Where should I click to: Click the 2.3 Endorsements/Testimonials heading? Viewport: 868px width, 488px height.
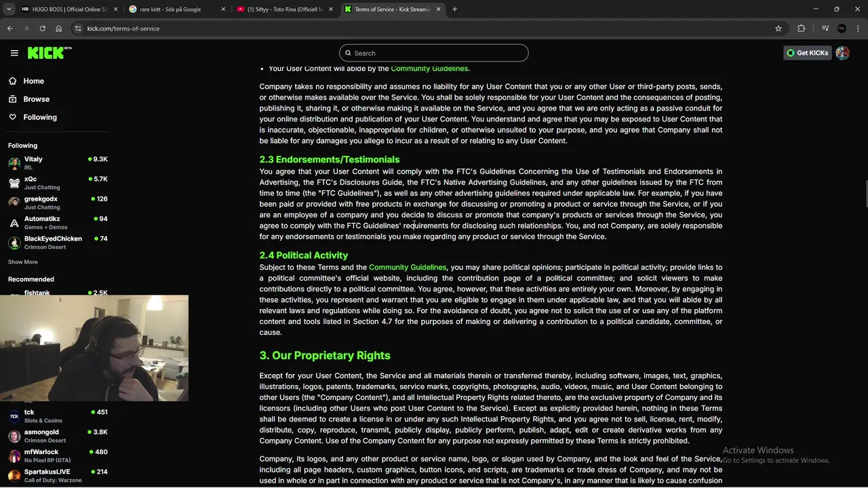[x=330, y=159]
